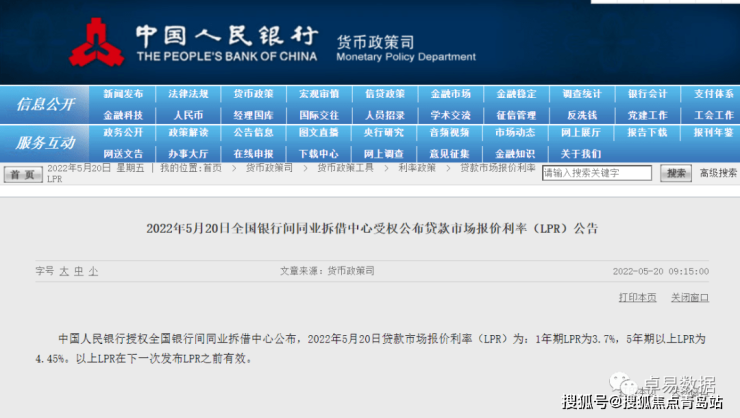Open the 调查统计 section

(582, 94)
